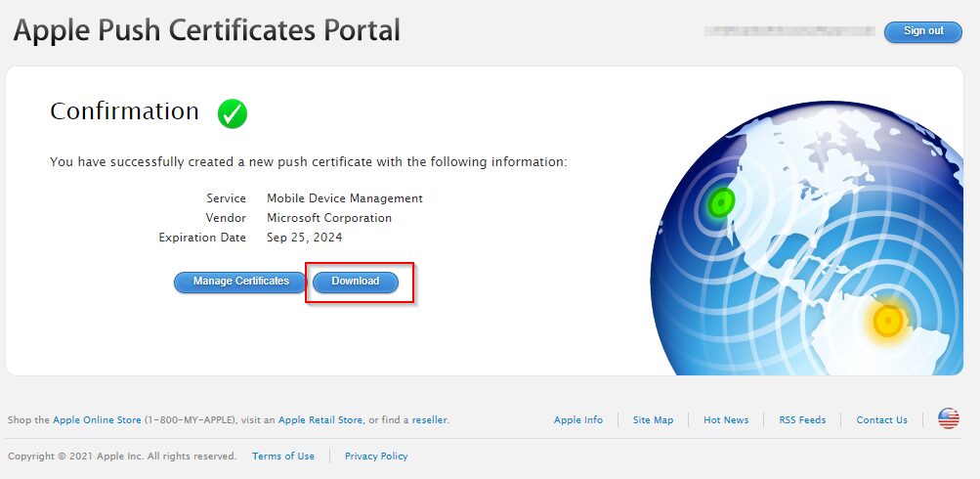Sign out of the portal
Screen dimensions: 980x479
click(922, 31)
